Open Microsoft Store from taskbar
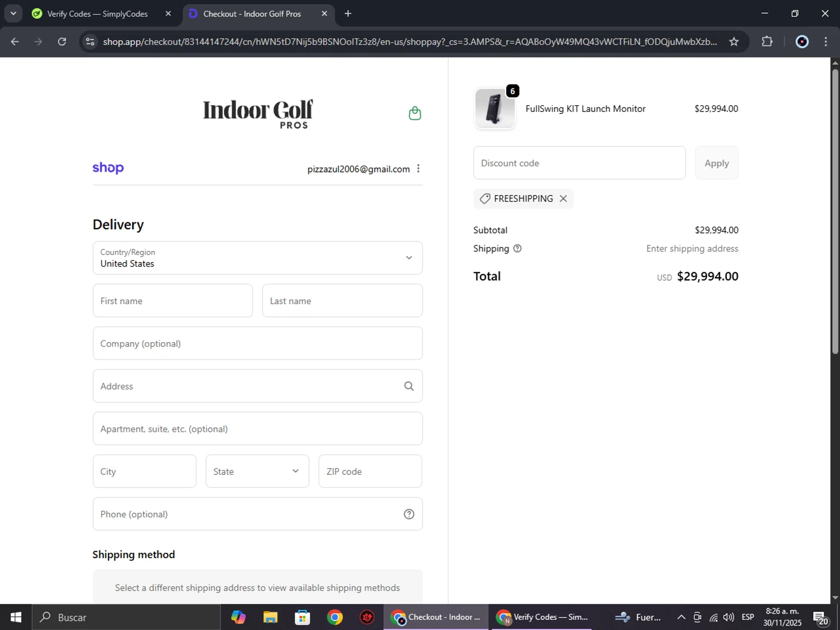840x630 pixels. coord(302,617)
